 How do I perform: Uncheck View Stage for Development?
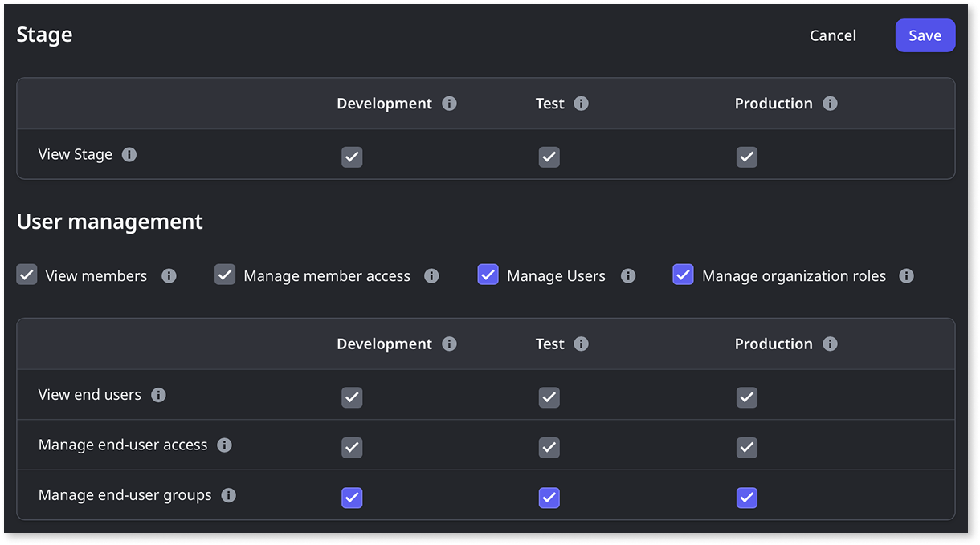[352, 157]
